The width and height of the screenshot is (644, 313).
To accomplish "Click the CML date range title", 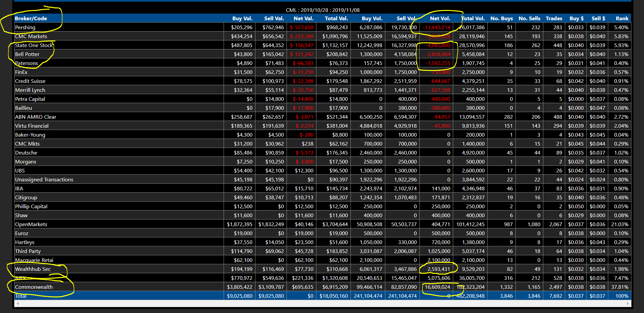I will coord(323,10).
